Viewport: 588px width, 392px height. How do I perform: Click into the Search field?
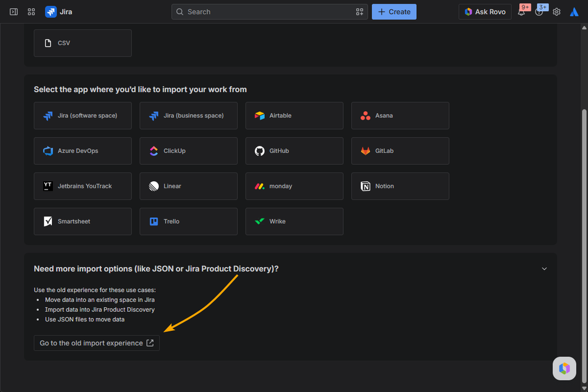click(x=270, y=12)
